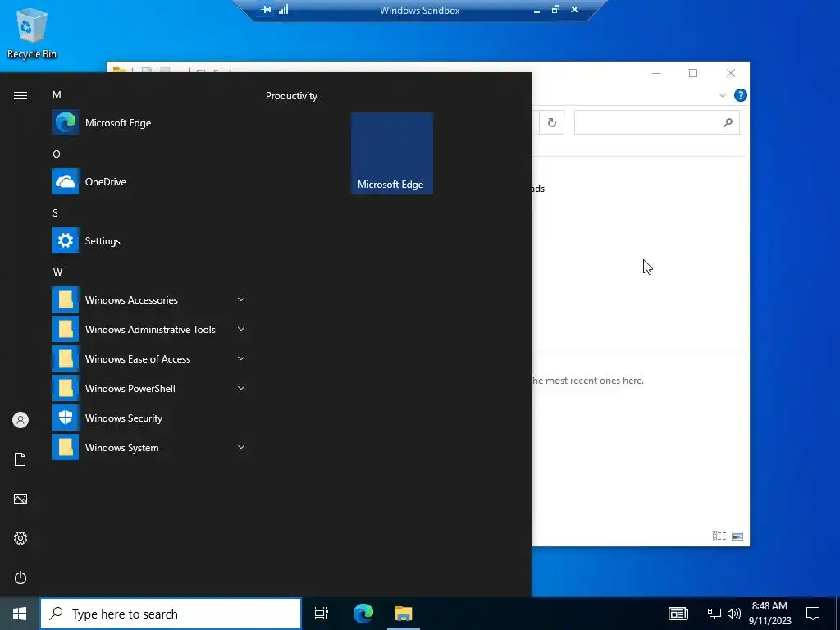Image resolution: width=840 pixels, height=630 pixels.
Task: Expand the Windows PowerShell folder
Action: coord(149,388)
